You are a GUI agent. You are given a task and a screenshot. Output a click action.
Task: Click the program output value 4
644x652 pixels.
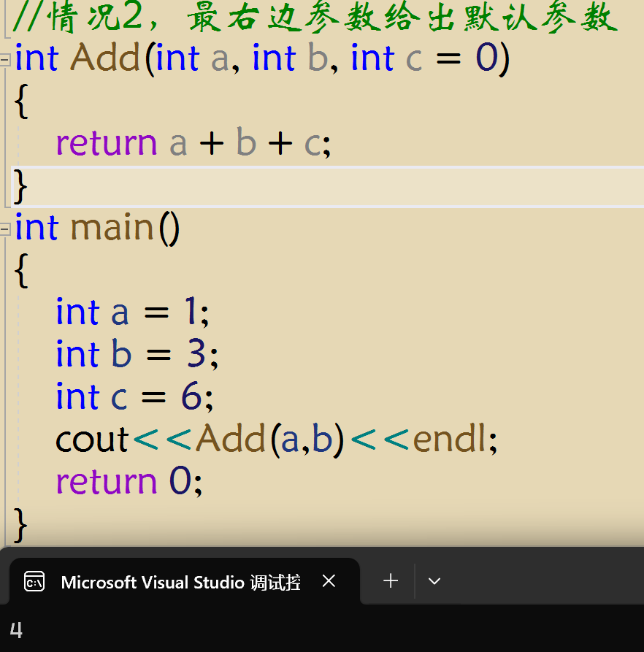[x=15, y=630]
